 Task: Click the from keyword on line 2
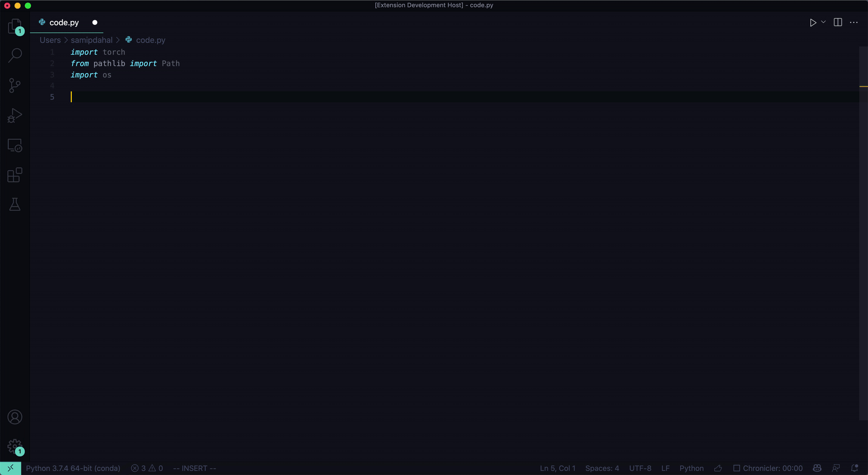tap(80, 64)
